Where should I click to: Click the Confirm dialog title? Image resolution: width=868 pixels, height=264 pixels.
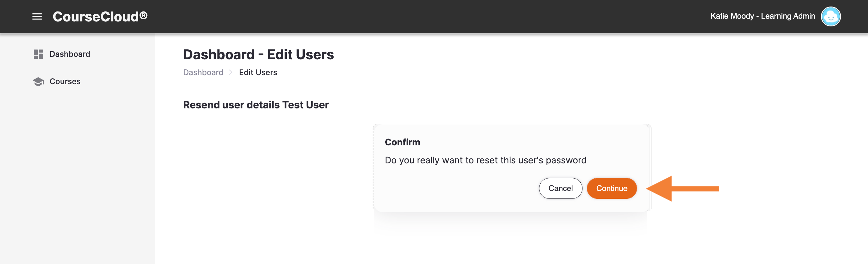(x=402, y=142)
